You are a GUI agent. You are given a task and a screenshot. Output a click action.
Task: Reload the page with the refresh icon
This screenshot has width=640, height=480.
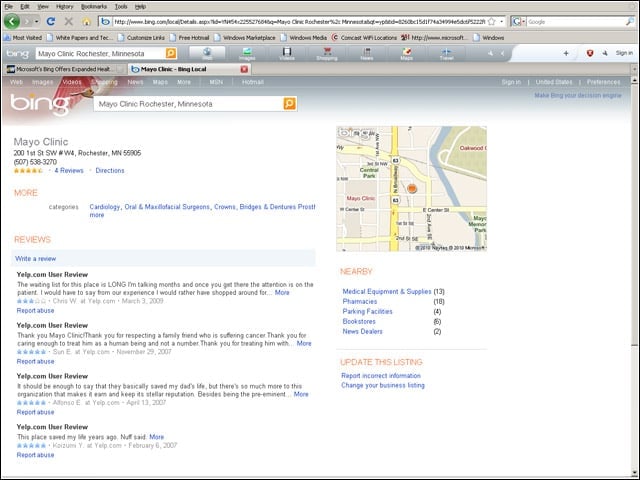pos(51,21)
